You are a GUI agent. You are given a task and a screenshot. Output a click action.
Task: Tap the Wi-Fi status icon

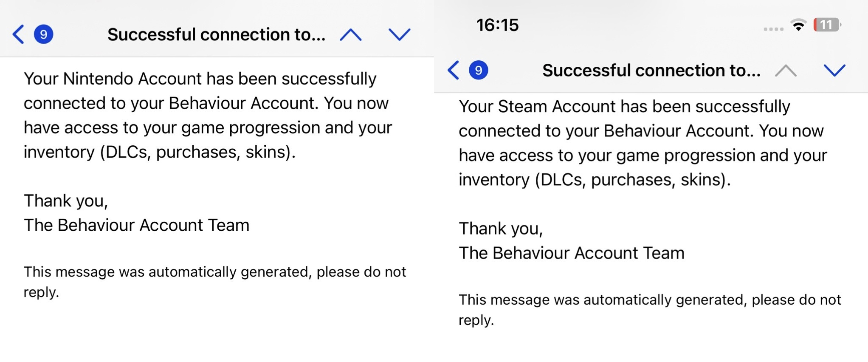click(x=799, y=25)
